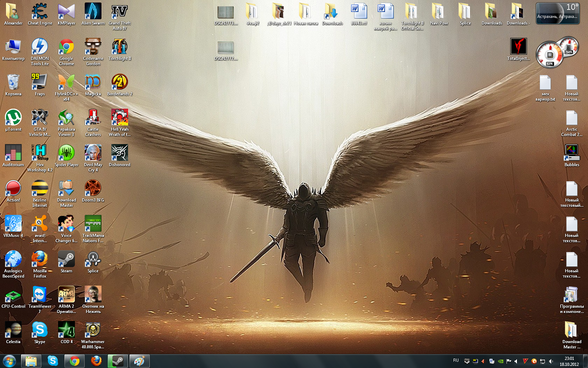
Task: Open the taskbar clock showing 23:01
Action: pyautogui.click(x=569, y=361)
